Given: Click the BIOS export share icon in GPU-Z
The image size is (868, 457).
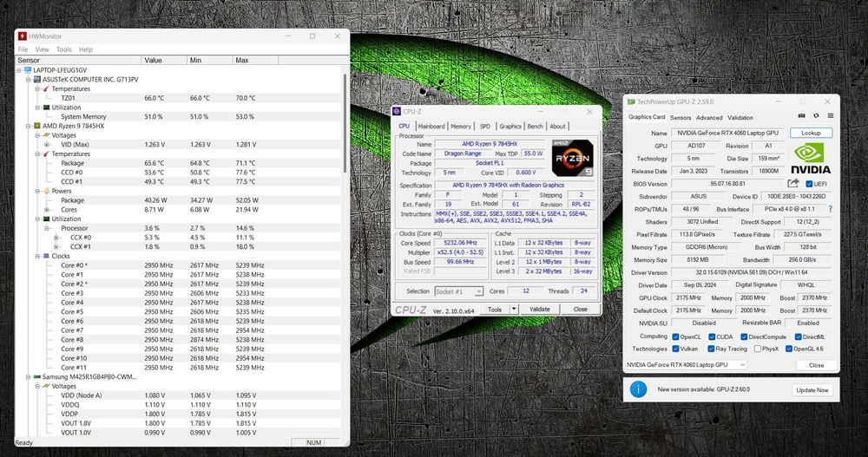Looking at the screenshot, I should point(793,183).
